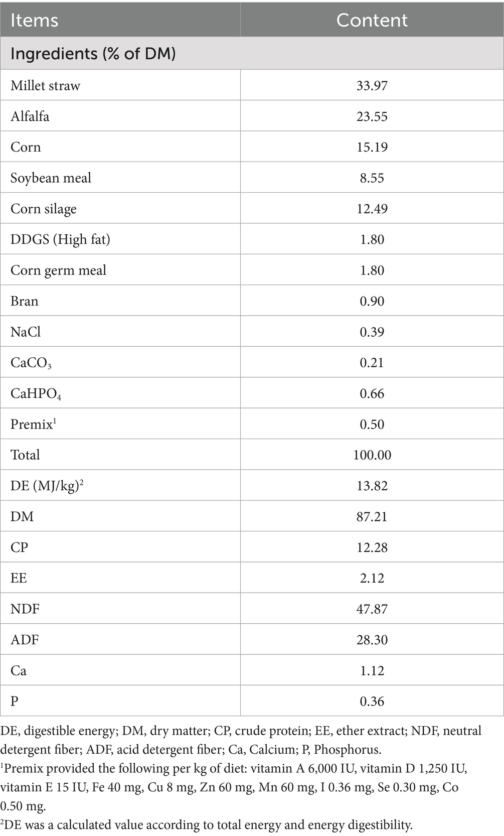Select the Ingredients (% of DM) section row

coord(93,54)
